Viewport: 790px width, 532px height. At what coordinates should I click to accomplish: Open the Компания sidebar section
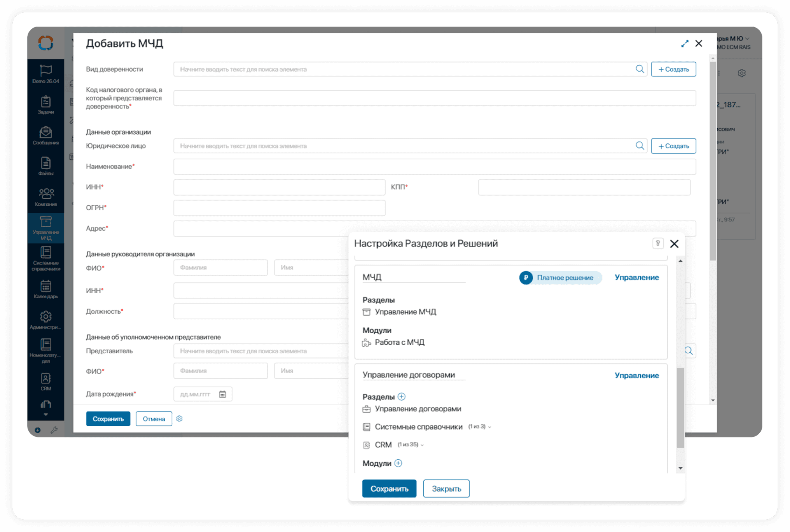coord(45,197)
